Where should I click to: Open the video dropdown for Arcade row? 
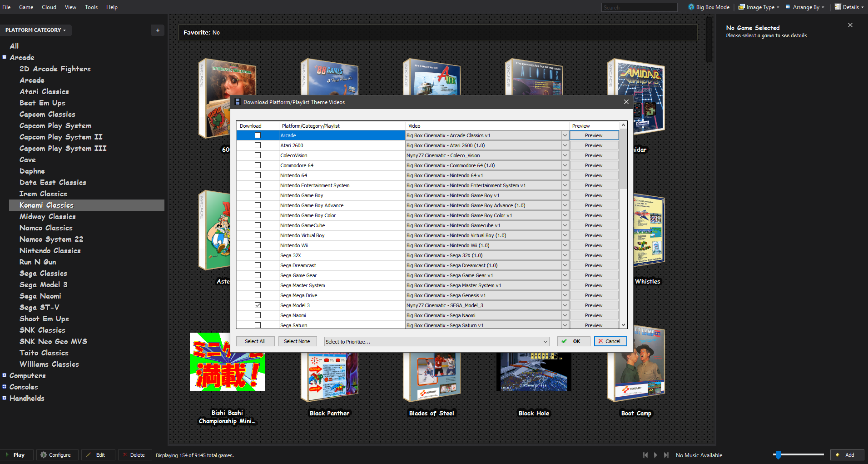565,135
